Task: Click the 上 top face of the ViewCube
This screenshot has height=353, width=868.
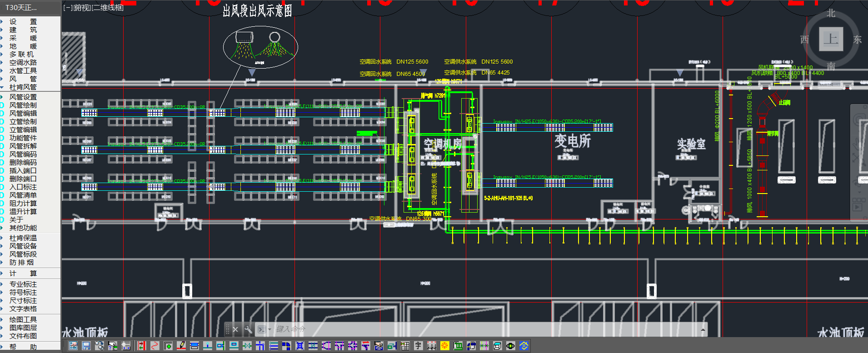Action: (x=831, y=39)
